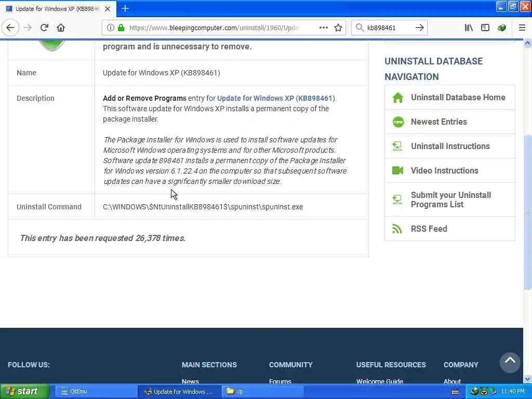
Task: Click the keyboard tray icon
Action: (x=455, y=392)
